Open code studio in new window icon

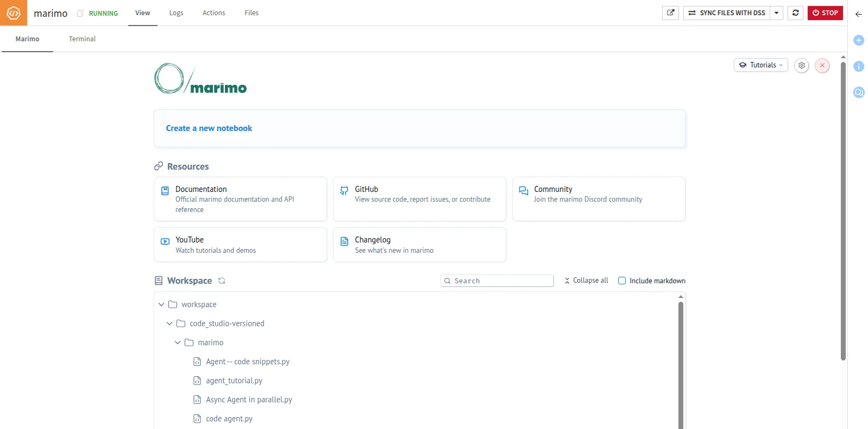(x=670, y=13)
